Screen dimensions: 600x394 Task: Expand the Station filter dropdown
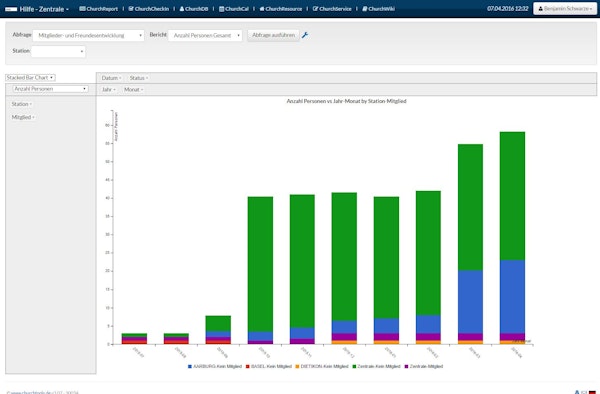(58, 51)
